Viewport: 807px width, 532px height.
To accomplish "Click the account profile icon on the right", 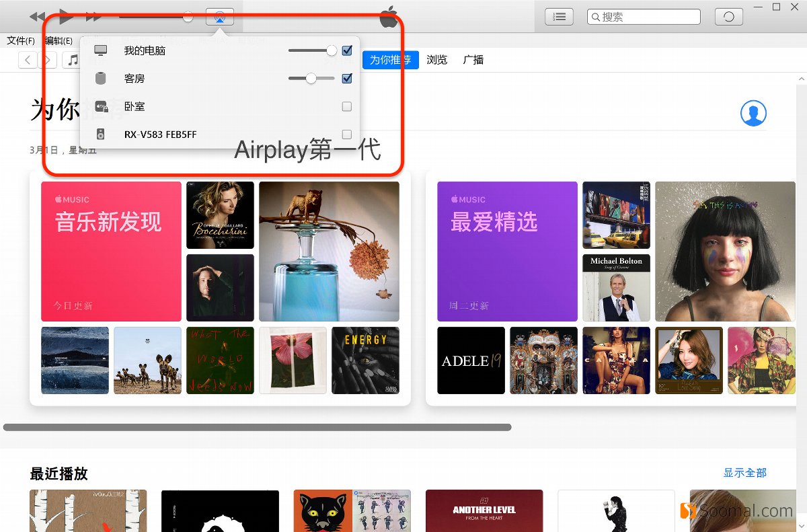I will coord(753,113).
